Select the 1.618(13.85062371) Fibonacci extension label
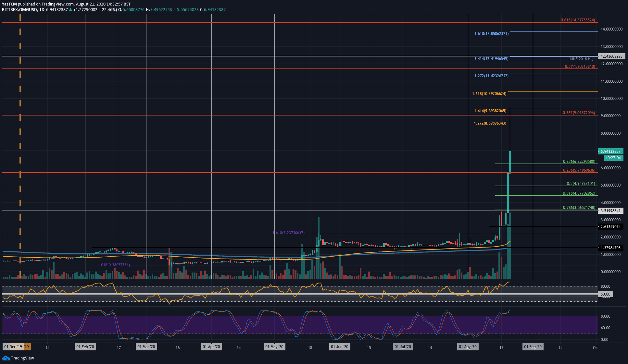 click(x=492, y=34)
